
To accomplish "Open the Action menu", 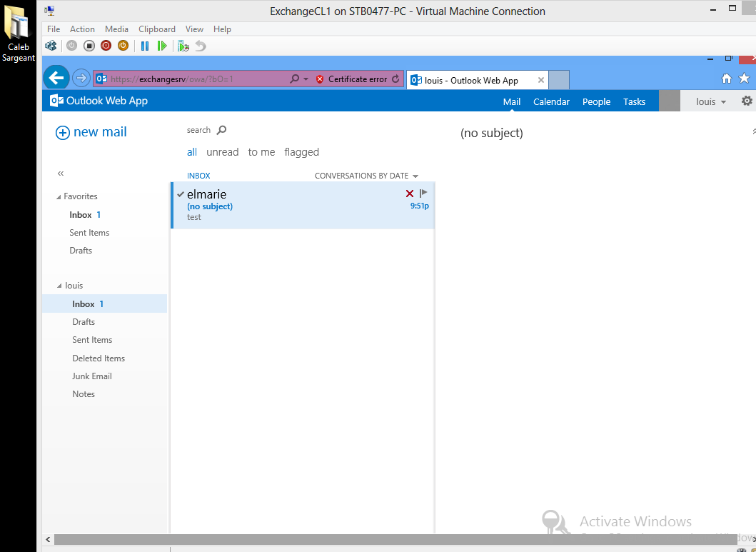I will [x=82, y=29].
